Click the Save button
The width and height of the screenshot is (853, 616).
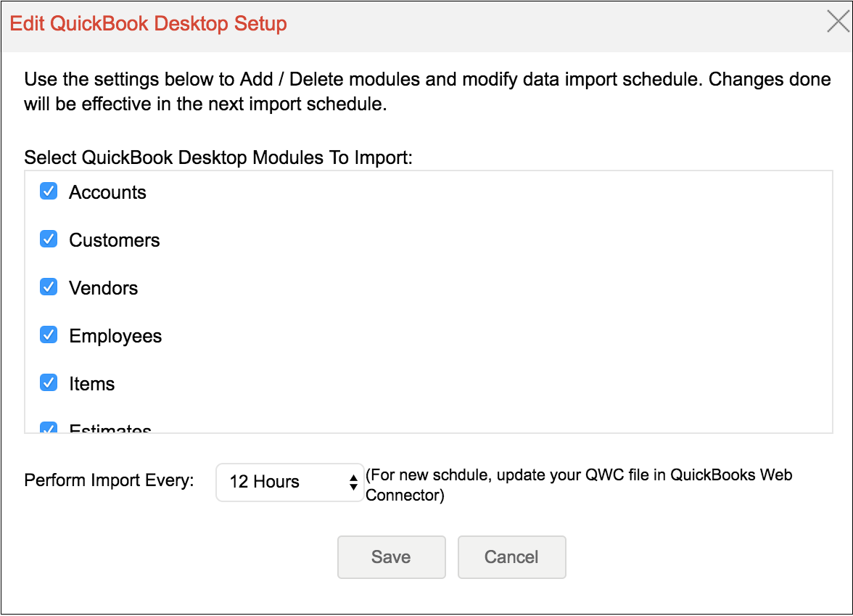click(x=391, y=557)
